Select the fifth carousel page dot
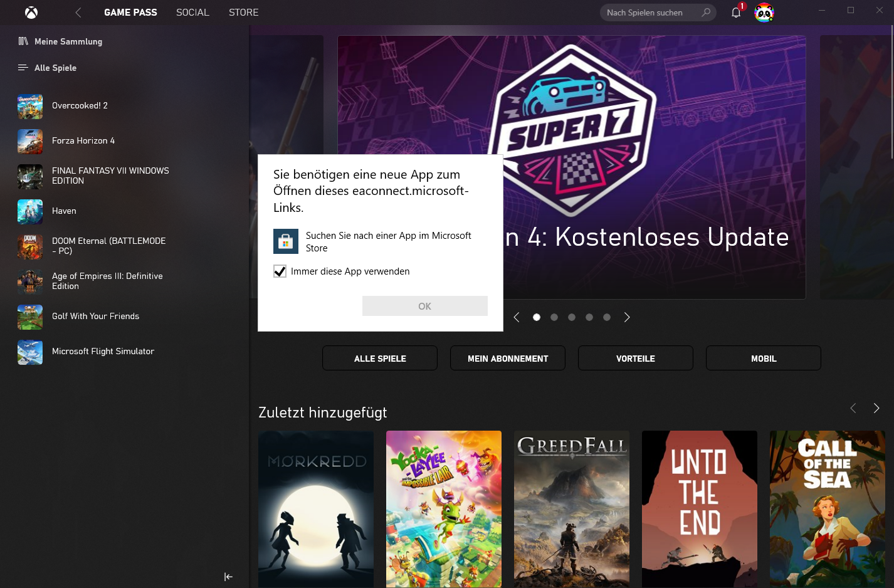Image resolution: width=894 pixels, height=588 pixels. (607, 317)
